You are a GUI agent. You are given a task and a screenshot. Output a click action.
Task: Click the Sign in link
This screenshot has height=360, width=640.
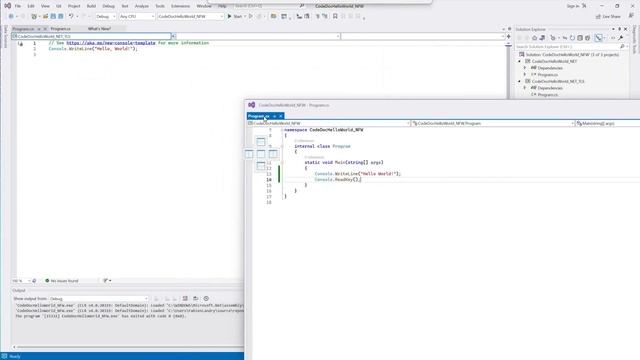click(x=573, y=6)
